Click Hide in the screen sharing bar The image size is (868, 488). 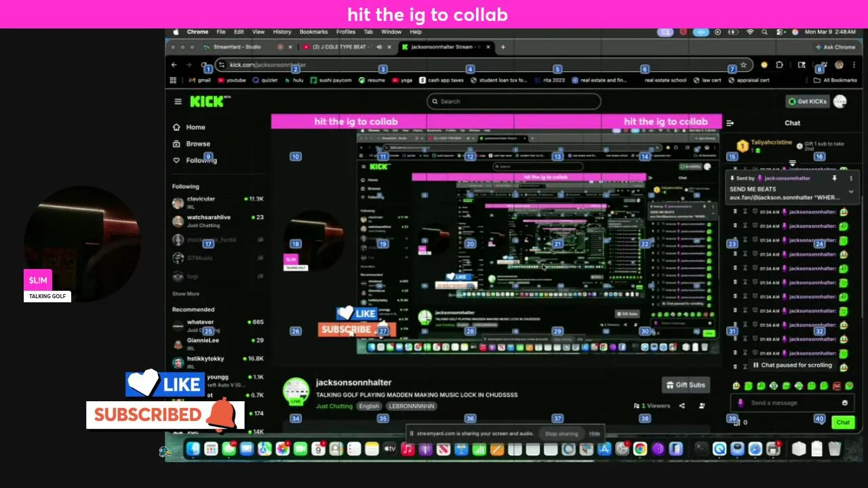click(595, 434)
